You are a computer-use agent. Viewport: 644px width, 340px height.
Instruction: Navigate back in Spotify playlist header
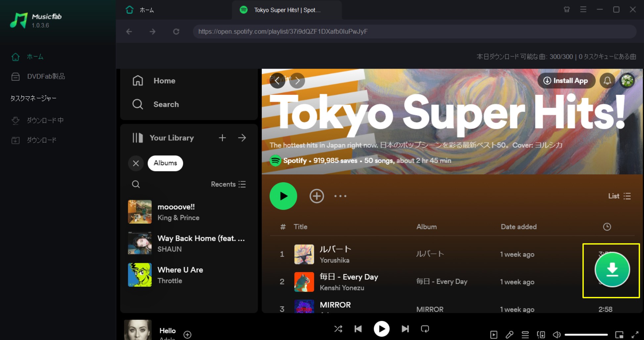(x=277, y=81)
